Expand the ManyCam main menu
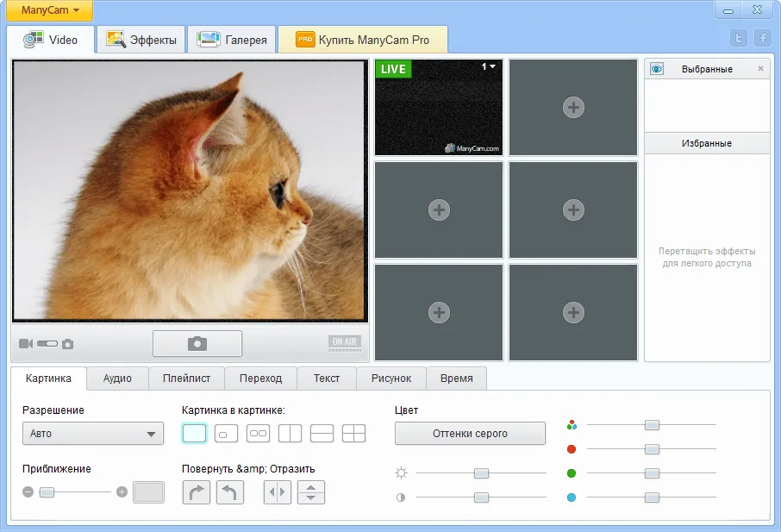The image size is (781, 532). pos(50,10)
